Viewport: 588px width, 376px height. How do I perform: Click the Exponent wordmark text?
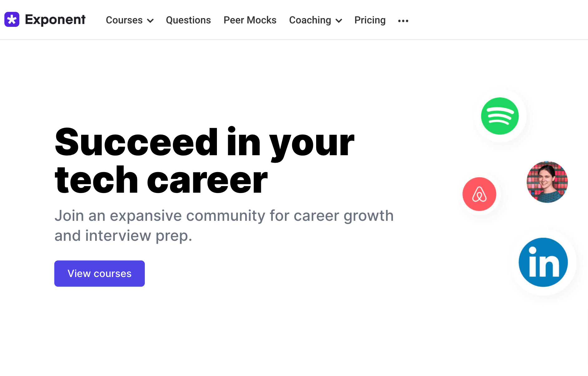click(x=55, y=19)
